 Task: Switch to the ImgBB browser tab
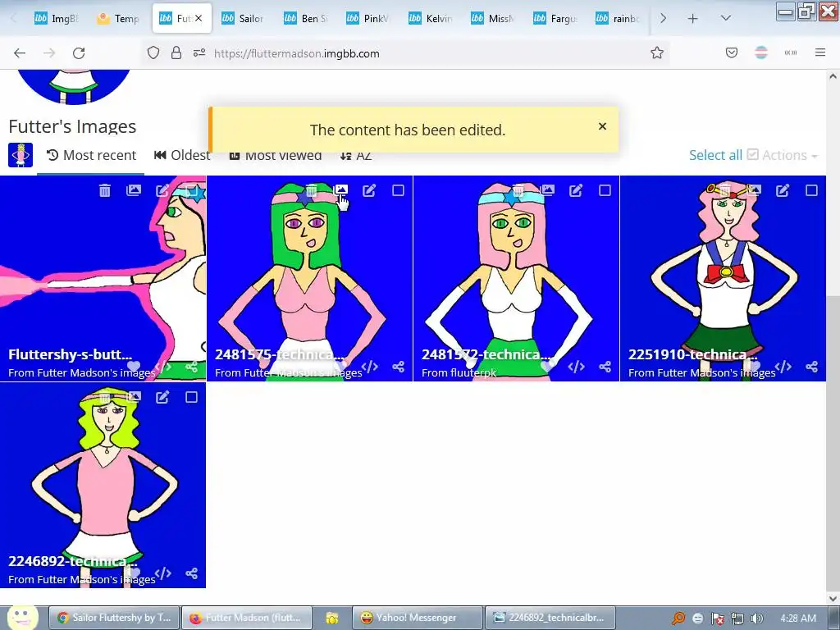pyautogui.click(x=57, y=18)
